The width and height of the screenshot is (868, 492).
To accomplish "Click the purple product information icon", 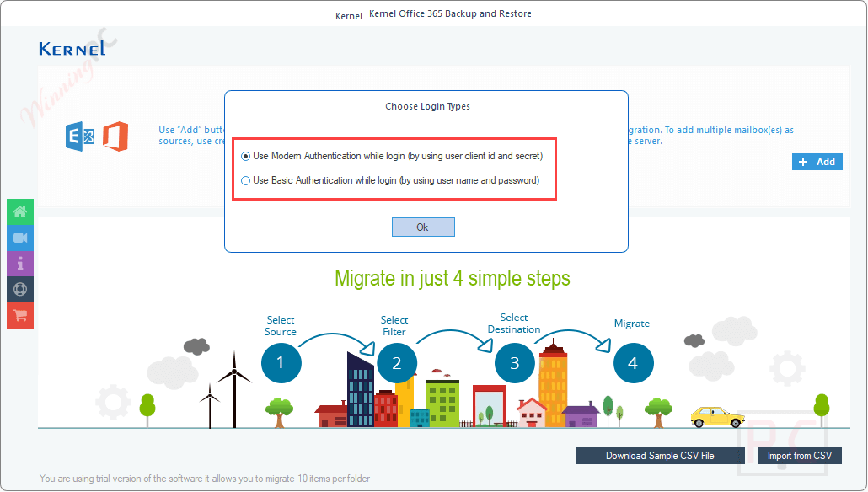I will [x=19, y=264].
